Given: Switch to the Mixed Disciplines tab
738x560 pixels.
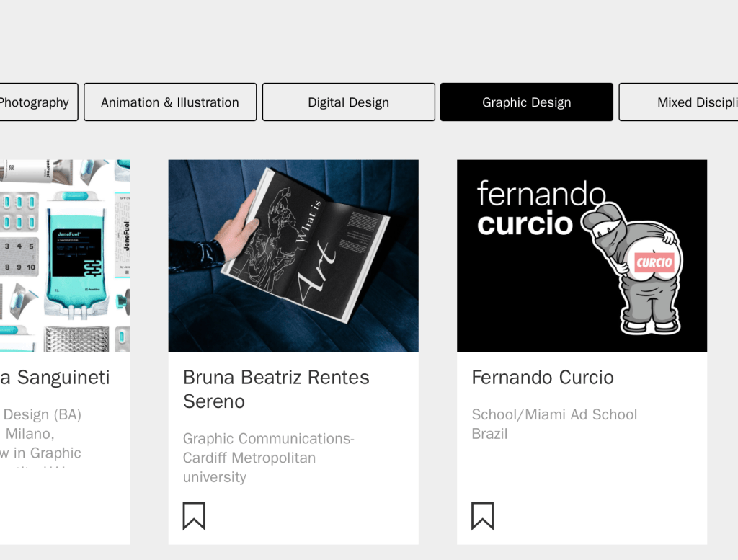Looking at the screenshot, I should tap(681, 102).
